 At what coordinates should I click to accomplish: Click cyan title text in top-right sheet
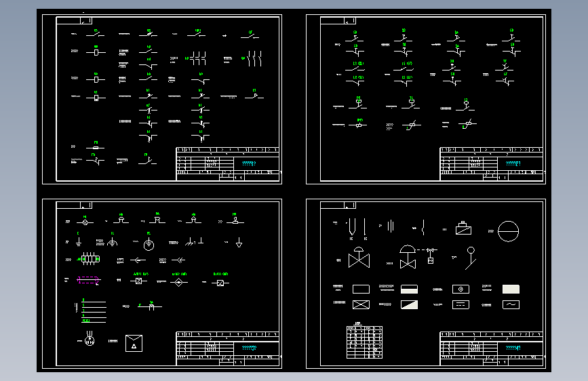tap(513, 163)
